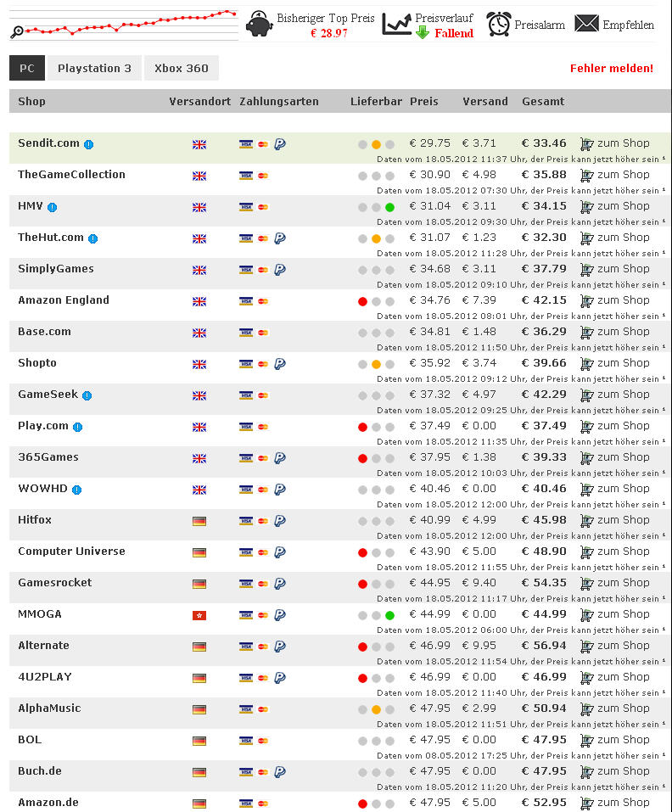Click the info icon beside GameSeek
672x812 pixels.
87,395
